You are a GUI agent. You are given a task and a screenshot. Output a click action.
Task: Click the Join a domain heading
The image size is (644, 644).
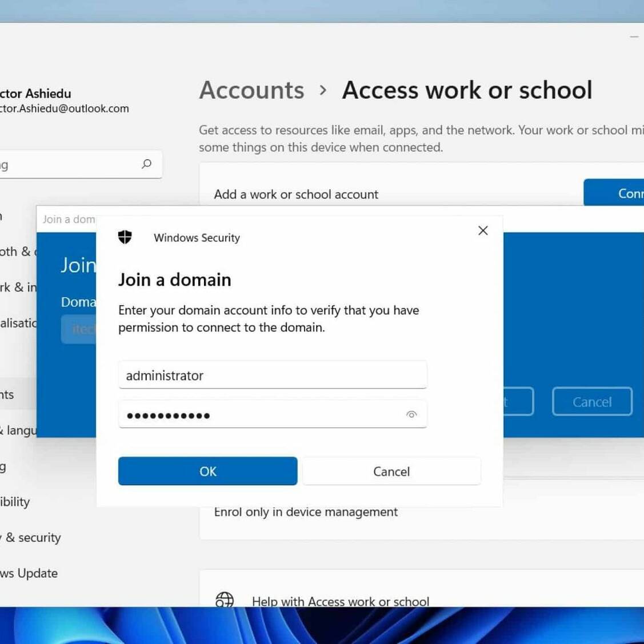point(174,279)
